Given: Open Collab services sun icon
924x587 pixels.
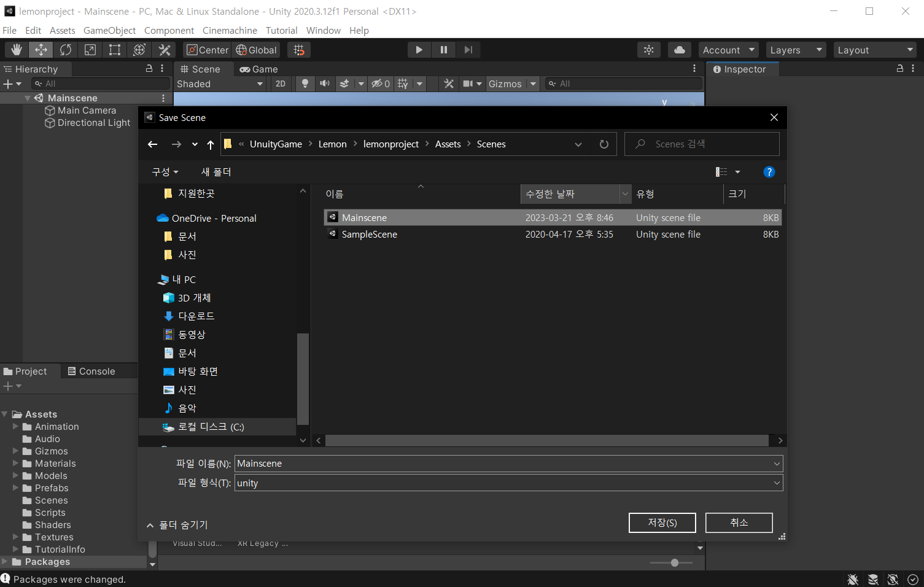Looking at the screenshot, I should click(x=649, y=50).
